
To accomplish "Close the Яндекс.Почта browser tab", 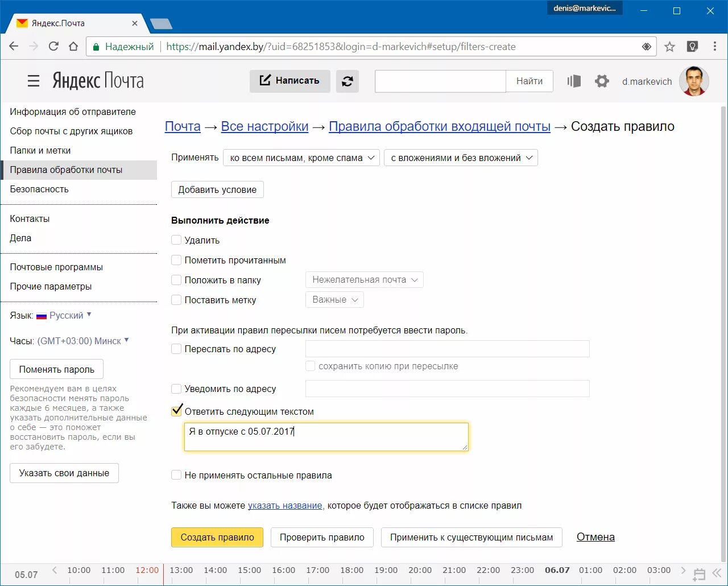I will (135, 23).
